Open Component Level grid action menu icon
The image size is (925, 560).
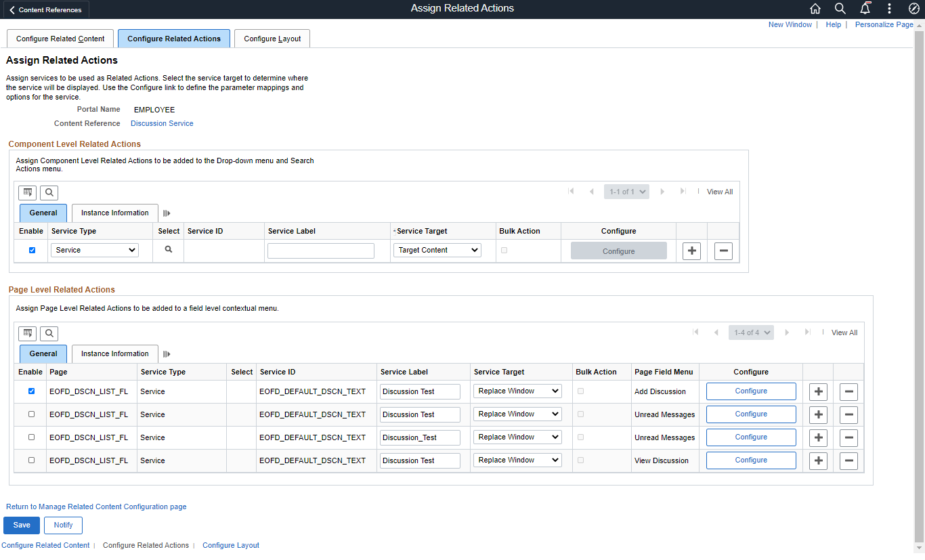(x=27, y=192)
